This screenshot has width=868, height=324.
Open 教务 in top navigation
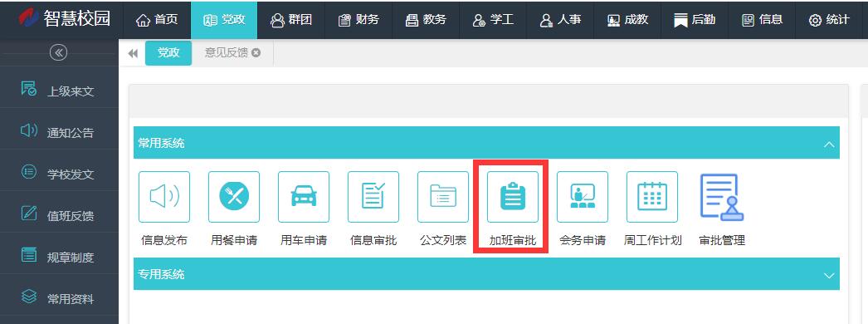tap(426, 20)
